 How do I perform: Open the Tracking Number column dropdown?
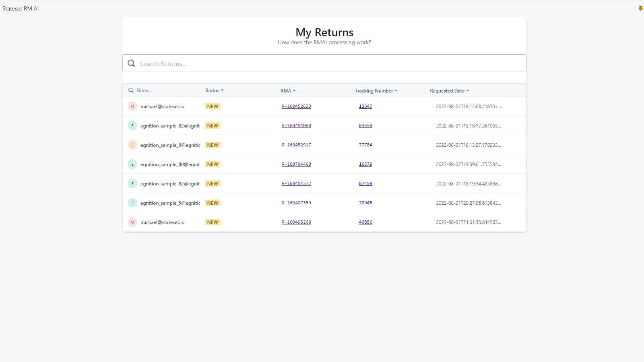pyautogui.click(x=376, y=91)
